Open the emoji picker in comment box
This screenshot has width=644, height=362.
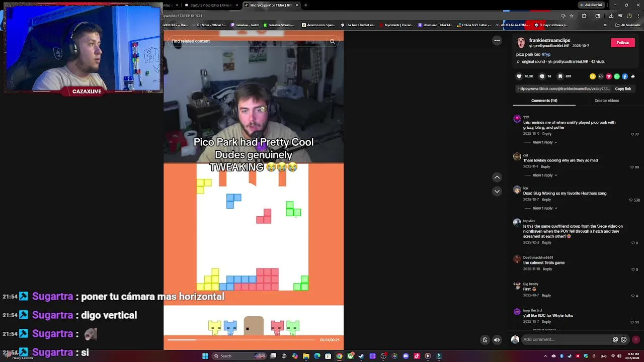point(624,339)
